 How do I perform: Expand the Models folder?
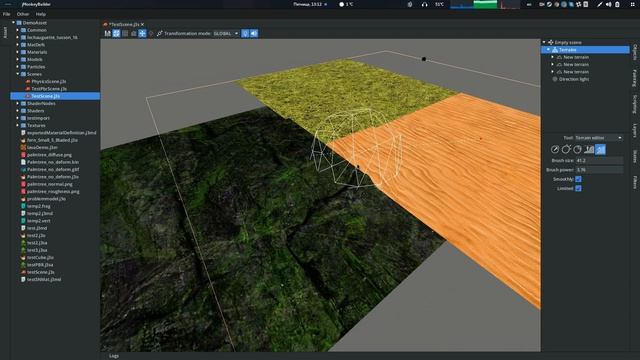18,60
